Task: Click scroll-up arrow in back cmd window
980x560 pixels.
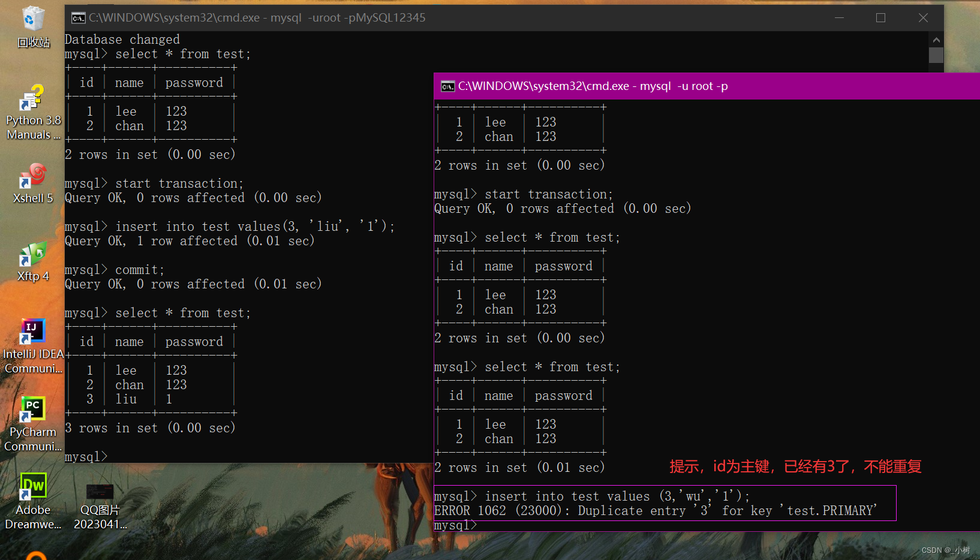Action: point(936,40)
